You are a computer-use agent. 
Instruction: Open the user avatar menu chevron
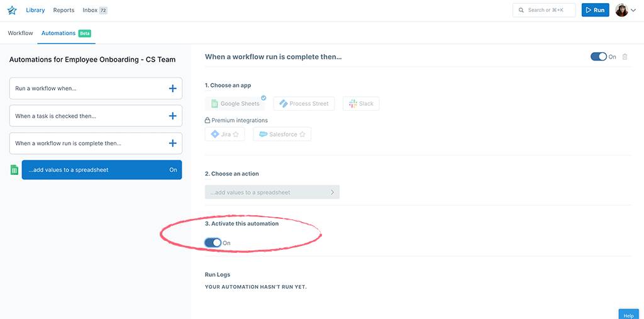(633, 10)
